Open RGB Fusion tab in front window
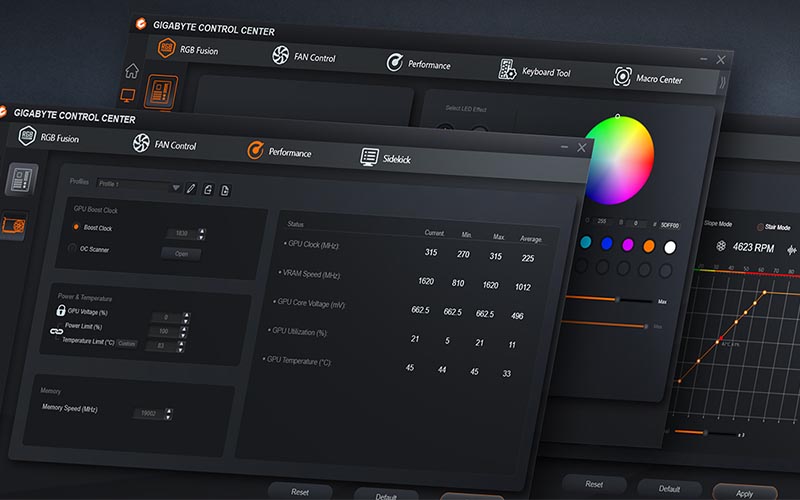 (48, 137)
